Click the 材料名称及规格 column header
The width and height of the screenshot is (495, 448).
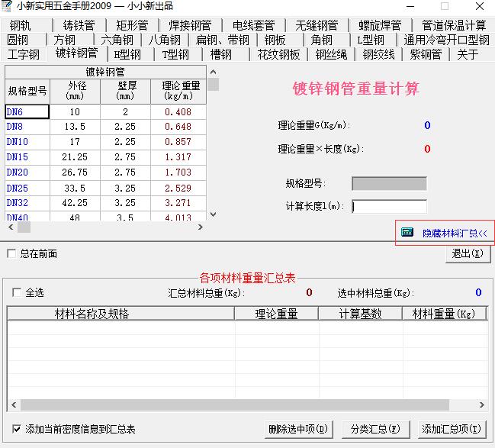tap(121, 314)
